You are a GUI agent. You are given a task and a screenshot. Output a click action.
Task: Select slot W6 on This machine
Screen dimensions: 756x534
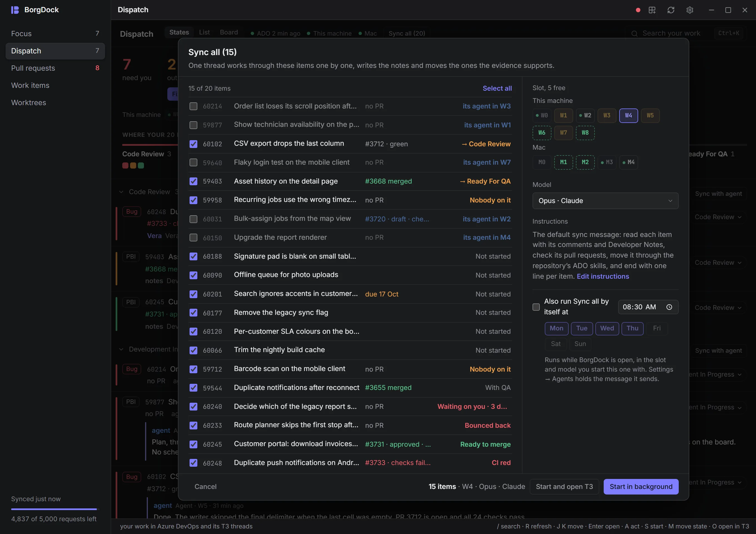click(542, 133)
